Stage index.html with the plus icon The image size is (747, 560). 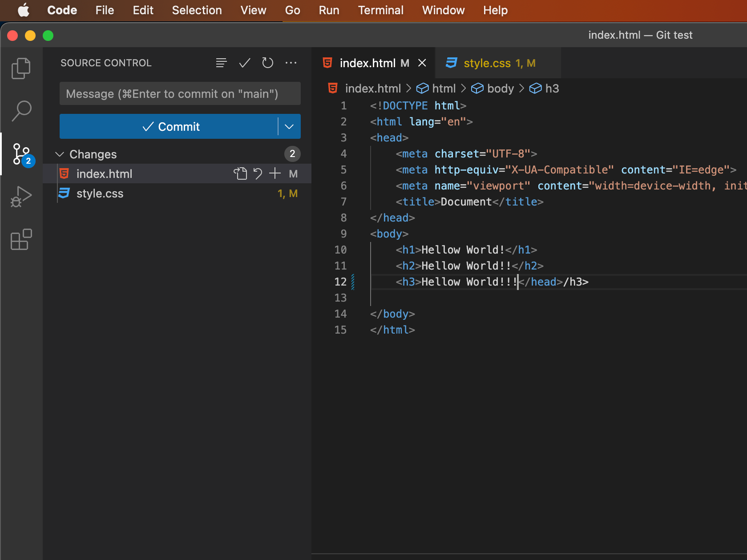[275, 173]
